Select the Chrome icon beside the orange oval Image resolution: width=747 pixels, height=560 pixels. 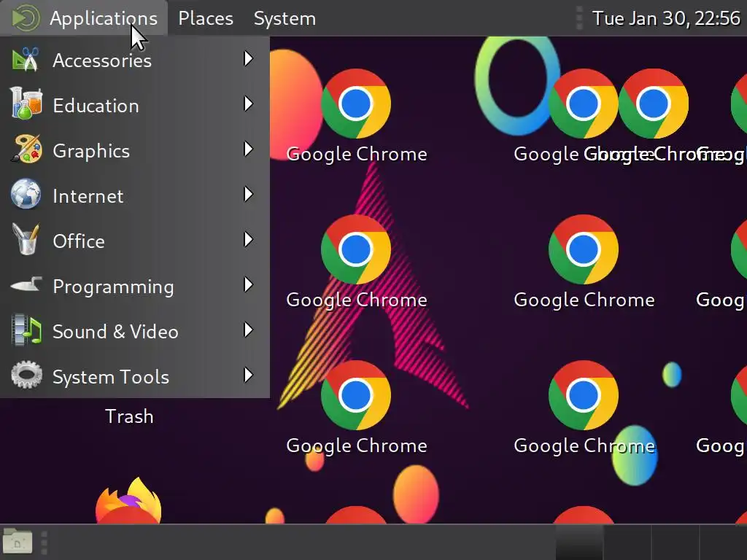point(356,104)
